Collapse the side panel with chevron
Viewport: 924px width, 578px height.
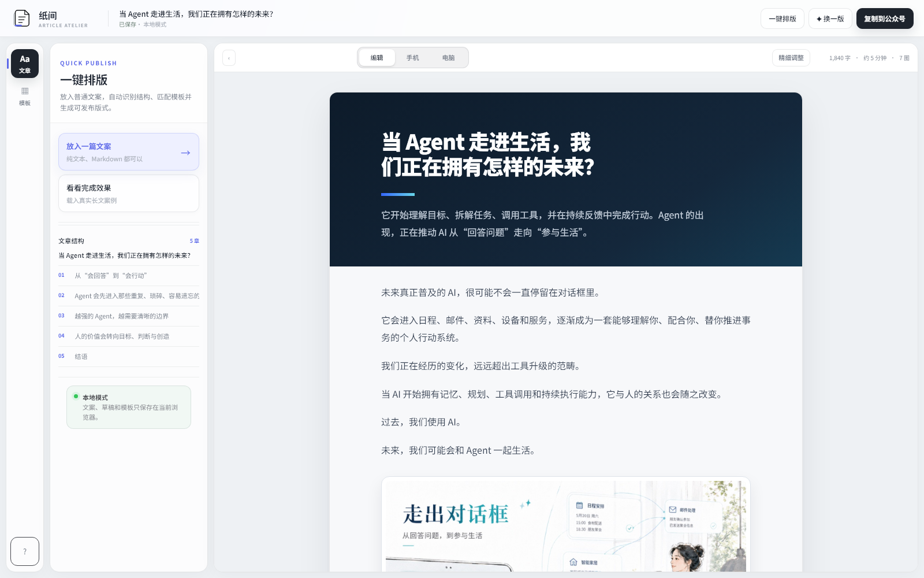tap(229, 58)
